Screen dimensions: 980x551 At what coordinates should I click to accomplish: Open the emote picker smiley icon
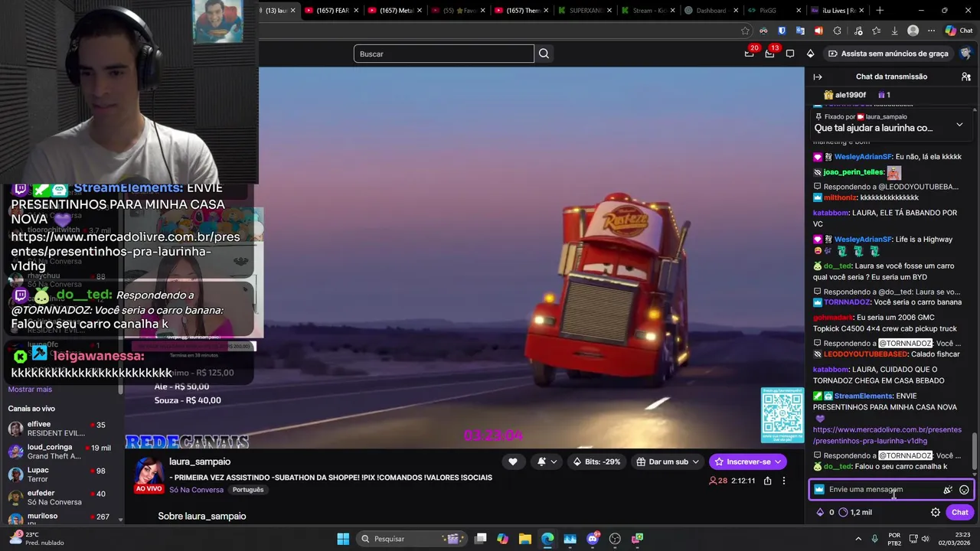coord(964,490)
